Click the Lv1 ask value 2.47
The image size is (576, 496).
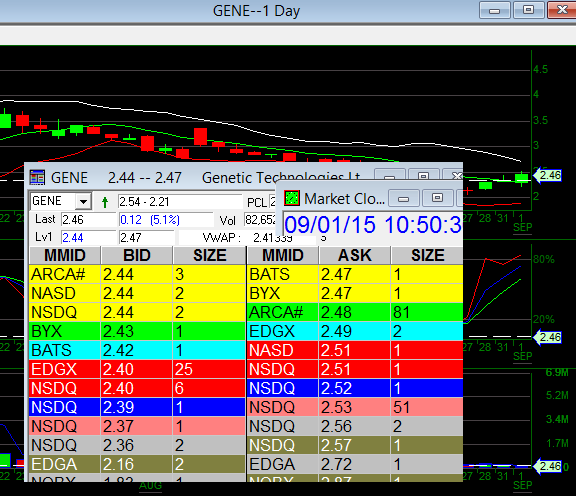(146, 237)
